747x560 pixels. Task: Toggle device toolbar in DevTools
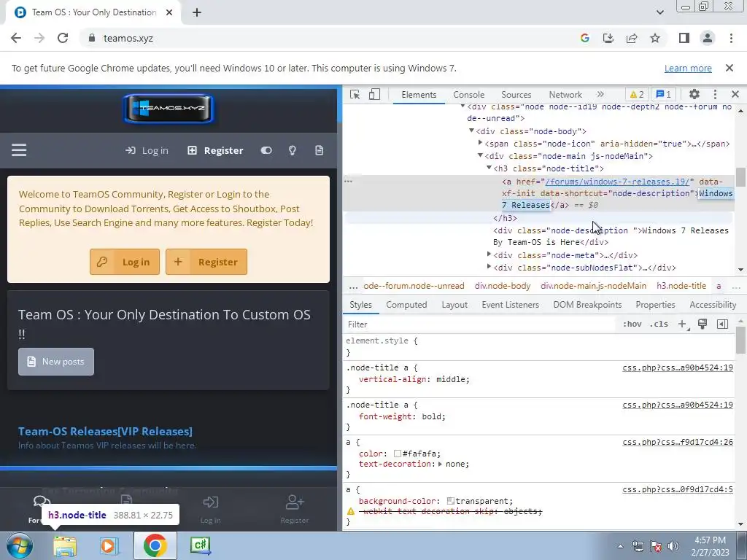tap(374, 94)
